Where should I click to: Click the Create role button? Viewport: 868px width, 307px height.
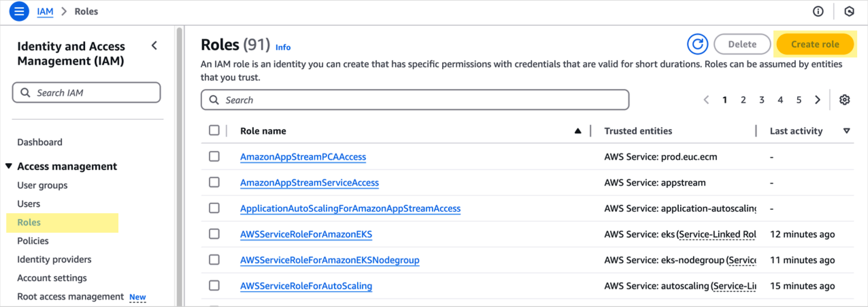(815, 44)
